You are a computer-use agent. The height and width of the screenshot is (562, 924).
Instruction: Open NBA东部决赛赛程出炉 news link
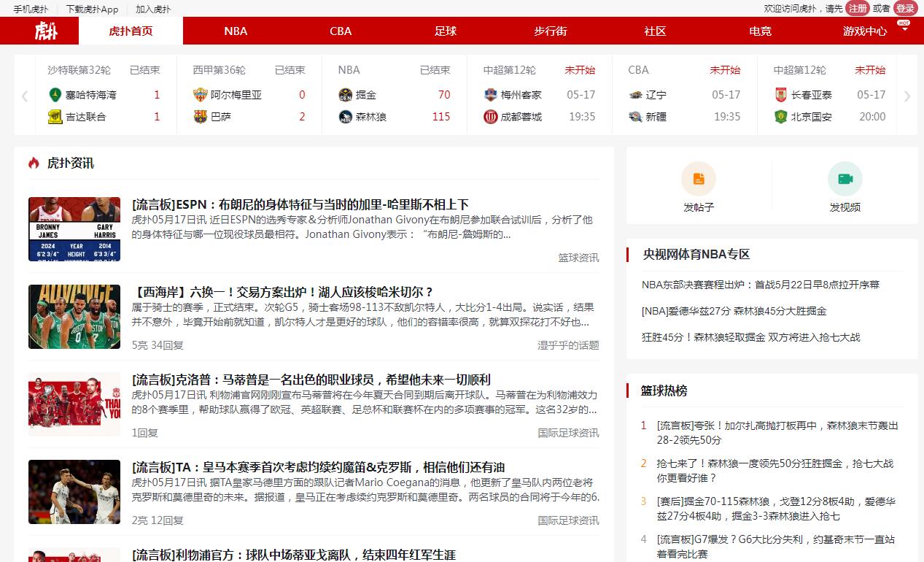761,285
